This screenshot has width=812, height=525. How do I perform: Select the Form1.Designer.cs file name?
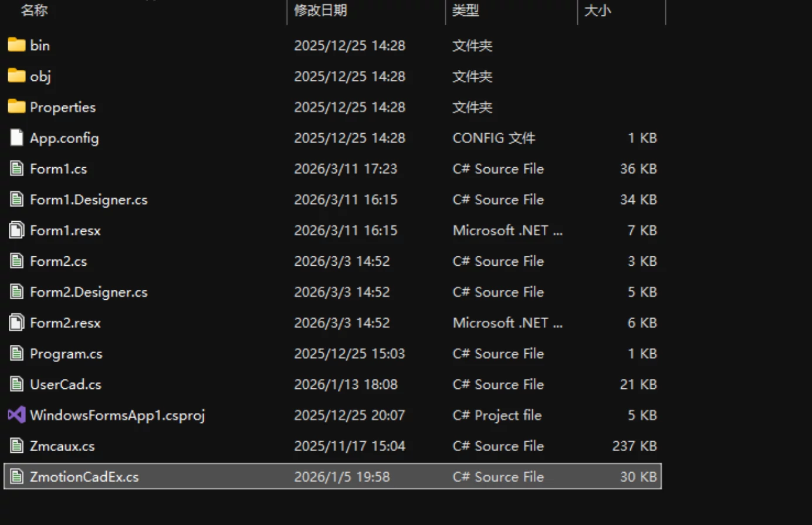coord(89,200)
